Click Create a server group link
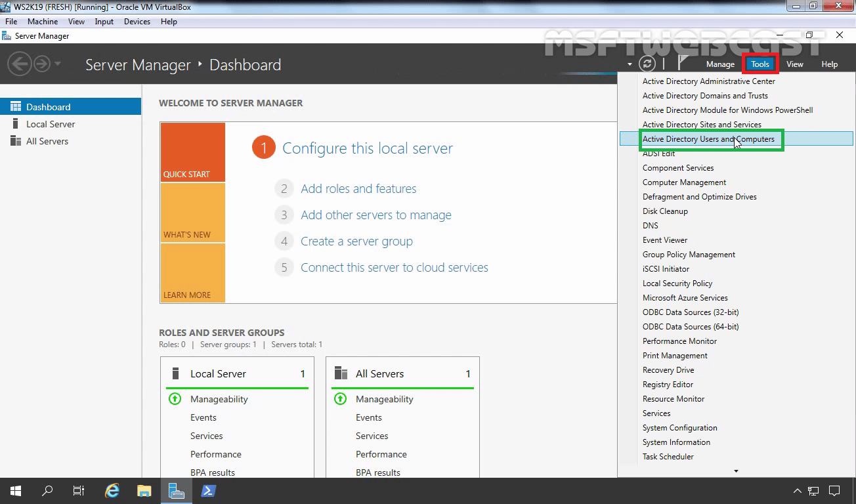Image resolution: width=856 pixels, height=504 pixels. point(356,241)
